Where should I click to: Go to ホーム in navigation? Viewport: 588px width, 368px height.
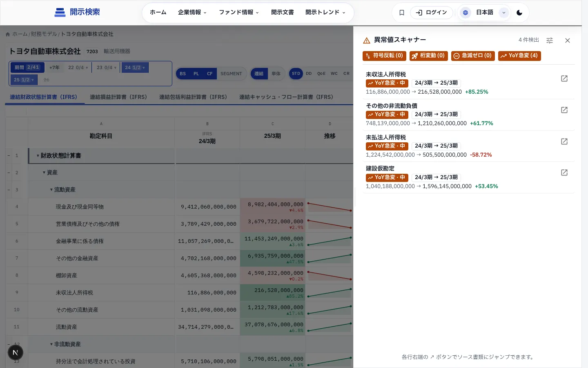pyautogui.click(x=158, y=13)
